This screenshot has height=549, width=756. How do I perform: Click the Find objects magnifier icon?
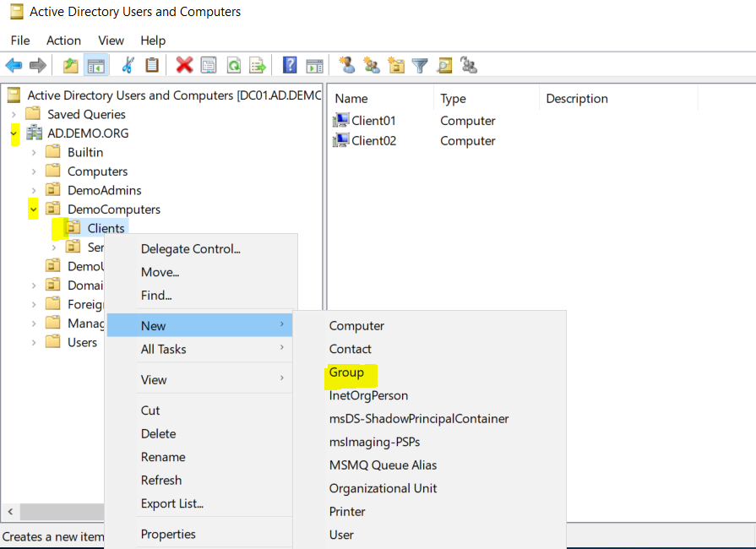444,65
